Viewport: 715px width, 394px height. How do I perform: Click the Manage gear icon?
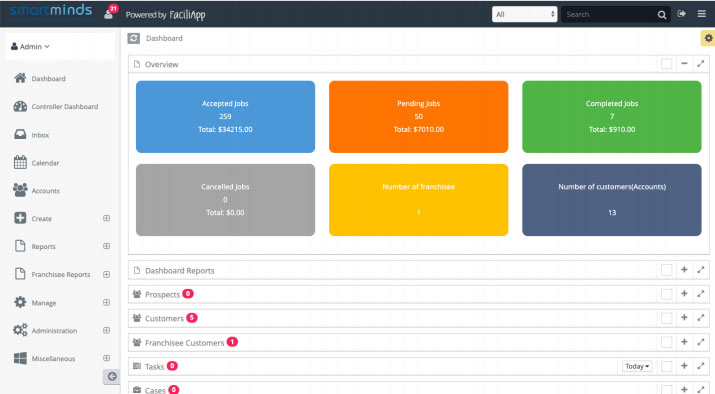[x=20, y=302]
